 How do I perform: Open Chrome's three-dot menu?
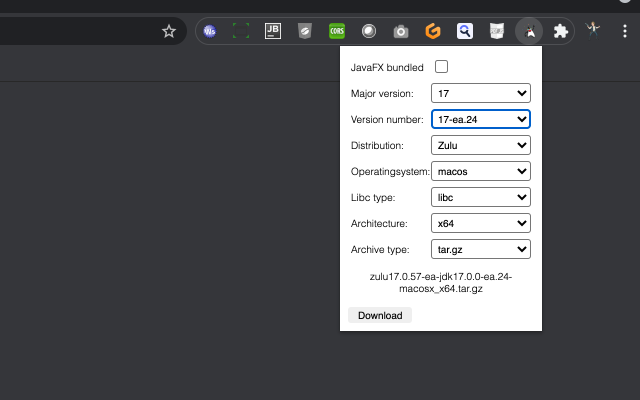pyautogui.click(x=625, y=31)
